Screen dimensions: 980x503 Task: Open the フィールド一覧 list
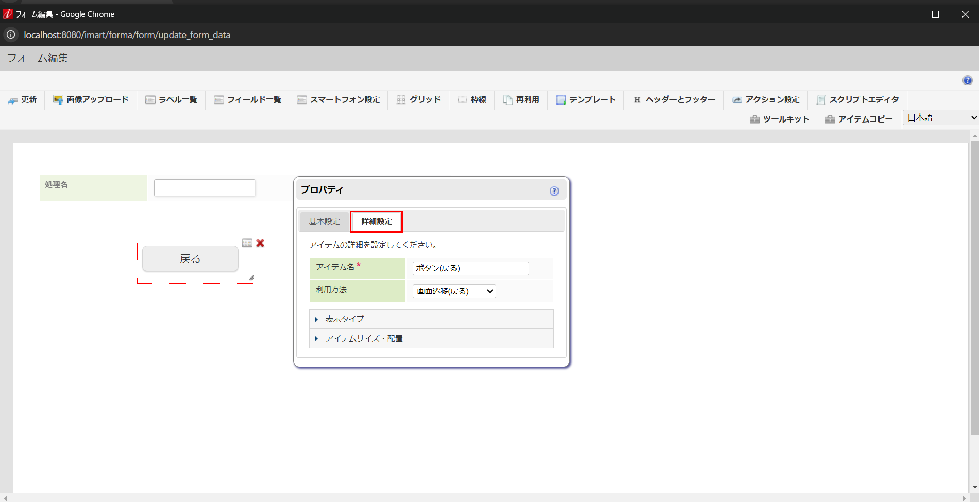[x=247, y=99]
